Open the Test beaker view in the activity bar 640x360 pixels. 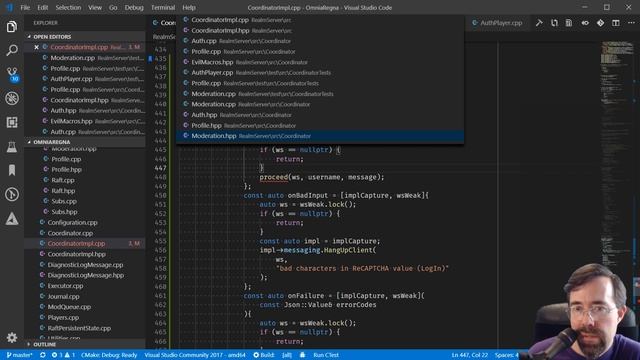[12, 147]
